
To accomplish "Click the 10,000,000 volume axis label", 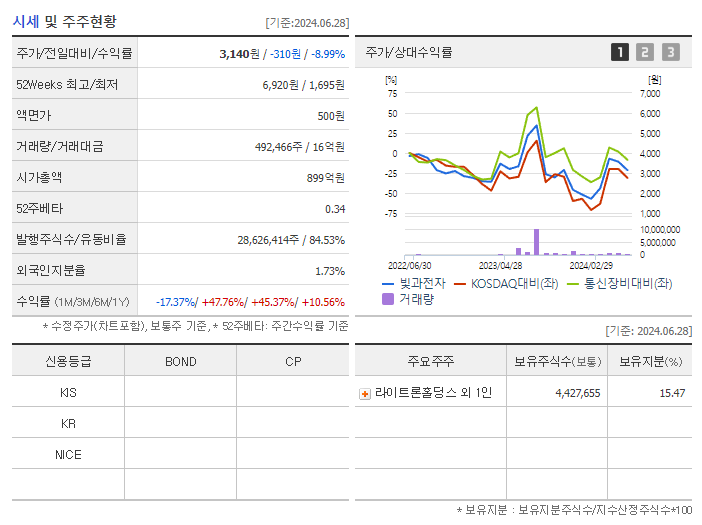I will tap(660, 230).
